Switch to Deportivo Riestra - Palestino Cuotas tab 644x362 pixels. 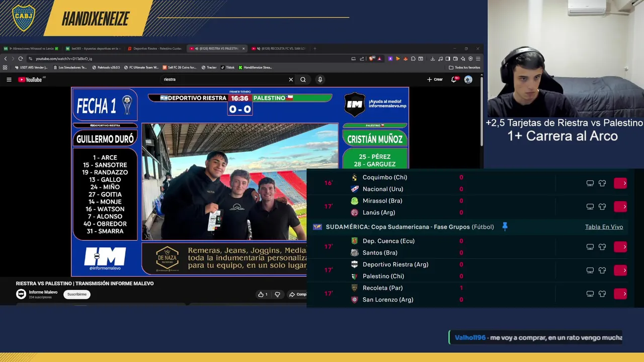click(154, 49)
